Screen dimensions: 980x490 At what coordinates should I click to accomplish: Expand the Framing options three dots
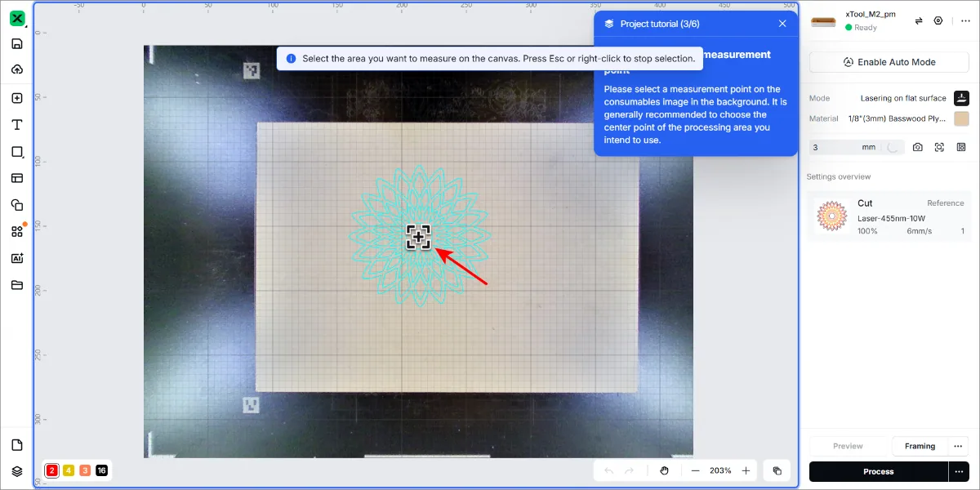[x=957, y=446]
